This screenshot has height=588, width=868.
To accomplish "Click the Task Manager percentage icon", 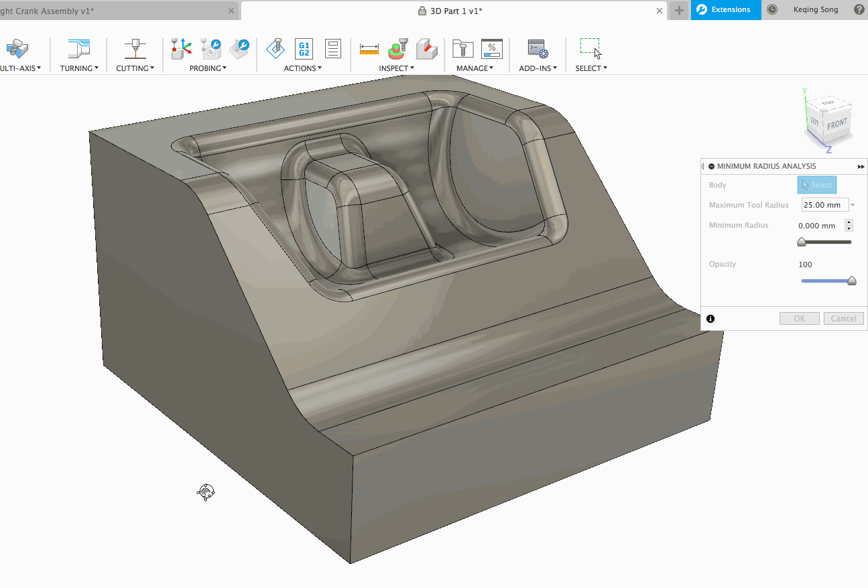I will [491, 48].
